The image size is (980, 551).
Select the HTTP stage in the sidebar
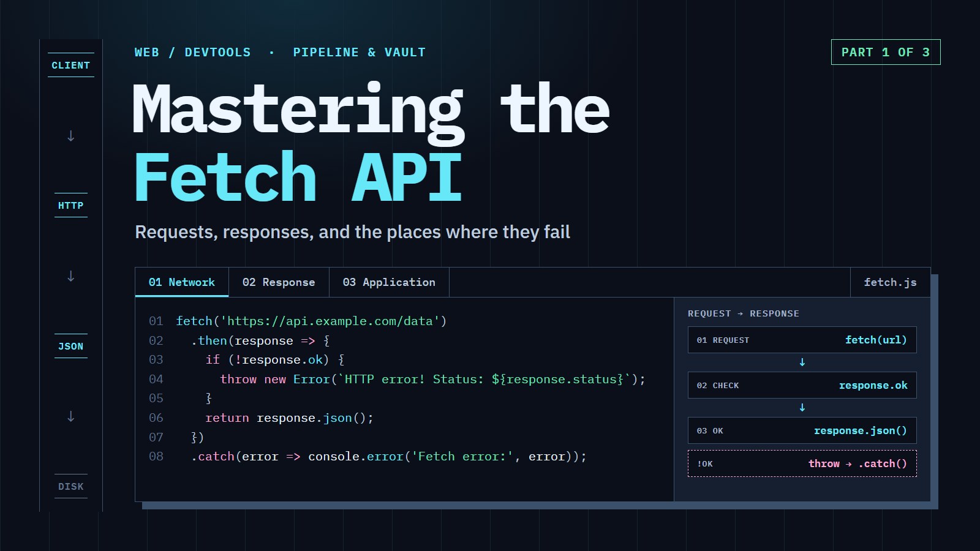click(x=71, y=206)
